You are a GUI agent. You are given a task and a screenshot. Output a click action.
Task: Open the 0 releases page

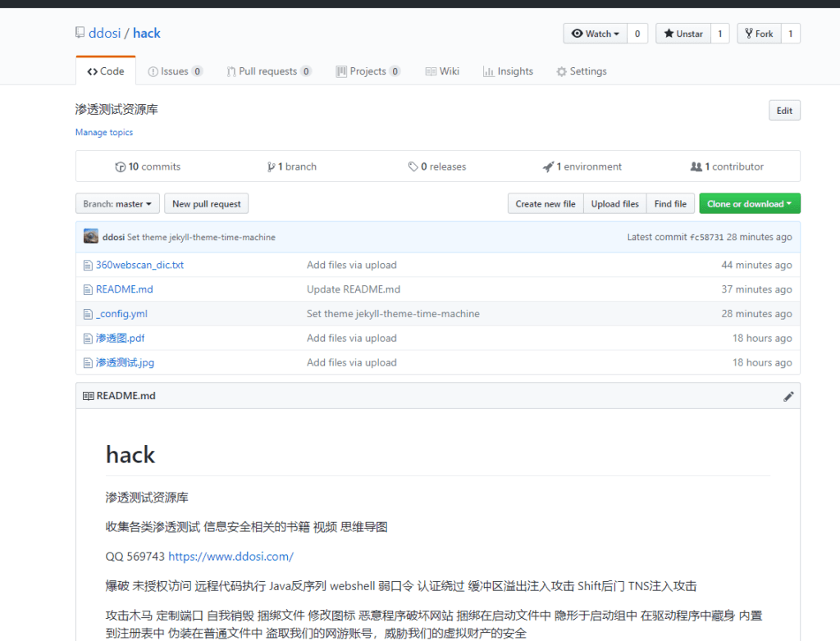437,166
